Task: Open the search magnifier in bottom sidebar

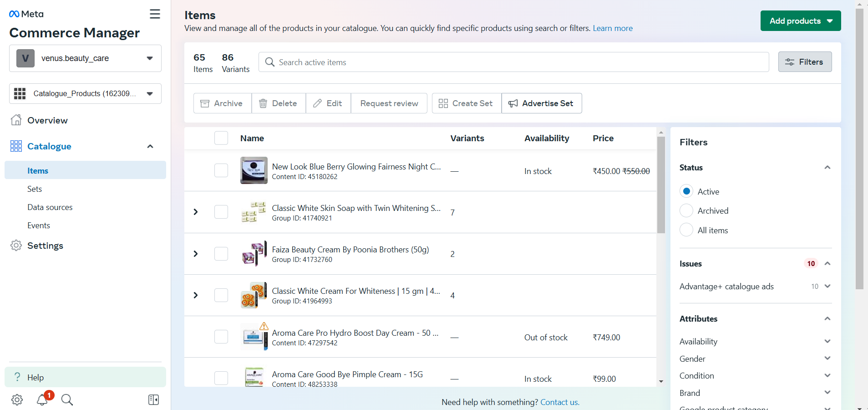Action: point(67,400)
